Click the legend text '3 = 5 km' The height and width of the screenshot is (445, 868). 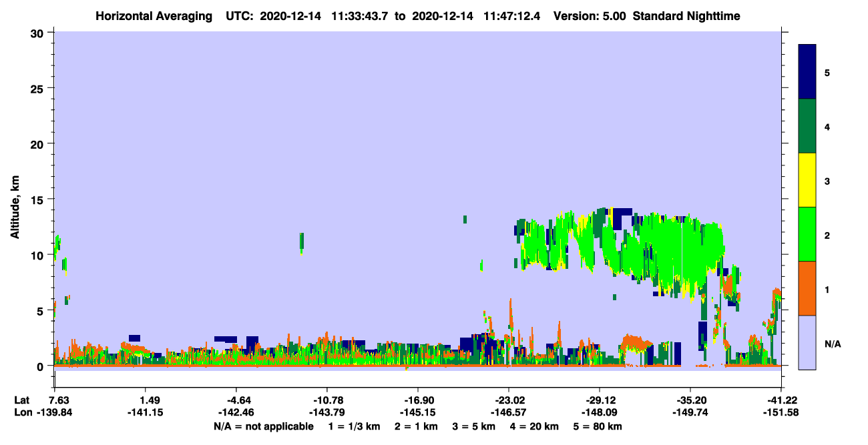coord(475,426)
